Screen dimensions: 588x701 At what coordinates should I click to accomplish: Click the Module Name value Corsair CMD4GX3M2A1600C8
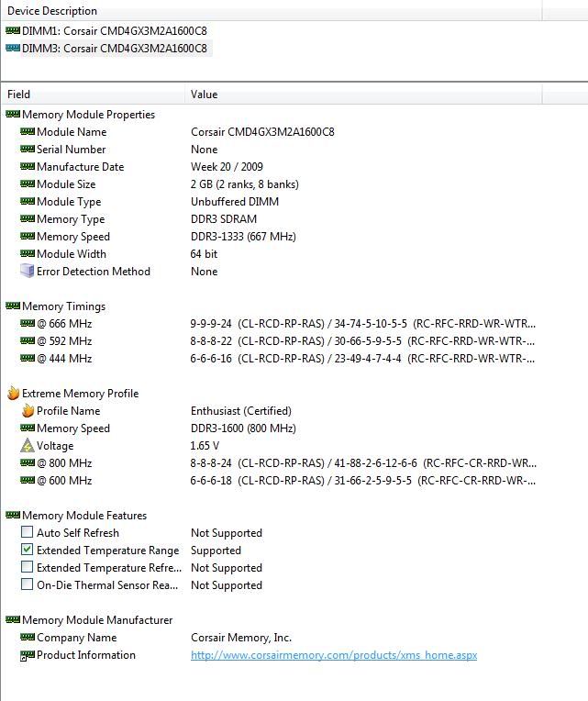262,132
